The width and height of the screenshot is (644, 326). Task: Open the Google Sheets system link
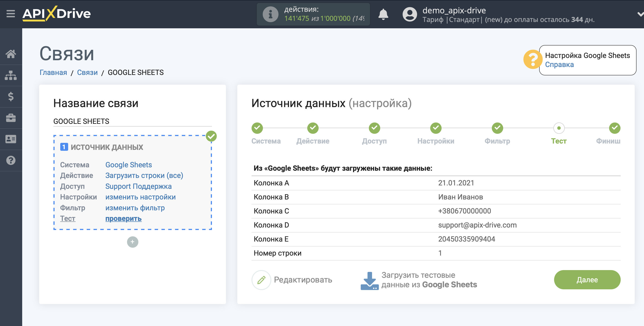pyautogui.click(x=128, y=165)
